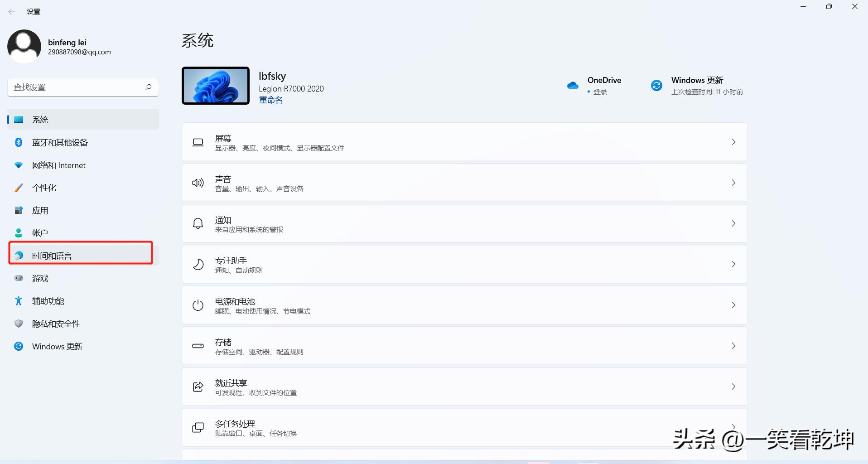The height and width of the screenshot is (464, 868).
Task: Click inside the 查找设置 search field
Action: pos(72,87)
